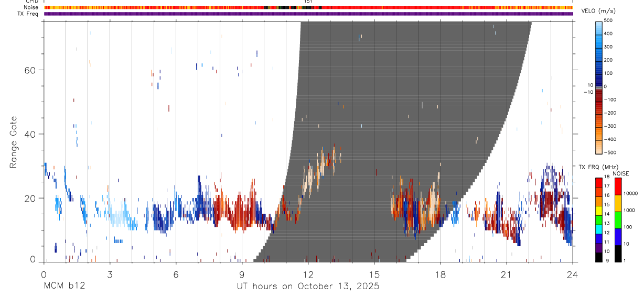
Task: Click the 1000 label on NOISE legend
Action: 629,210
